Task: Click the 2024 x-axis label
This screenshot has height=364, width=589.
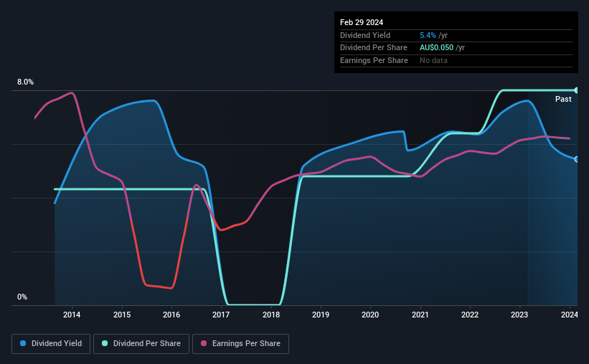Action: 570,315
